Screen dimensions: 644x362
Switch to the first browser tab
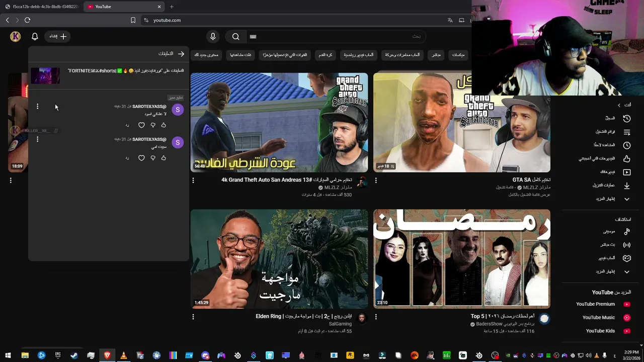(x=41, y=7)
